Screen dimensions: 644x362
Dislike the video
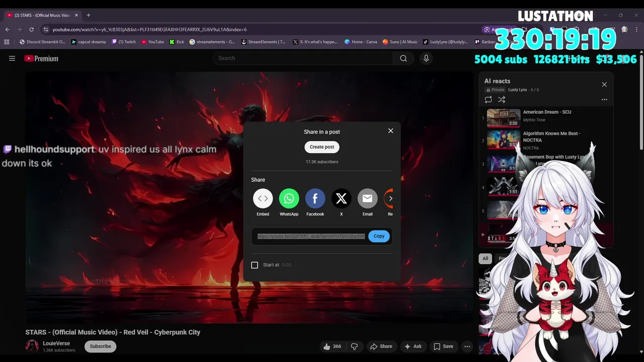click(355, 346)
